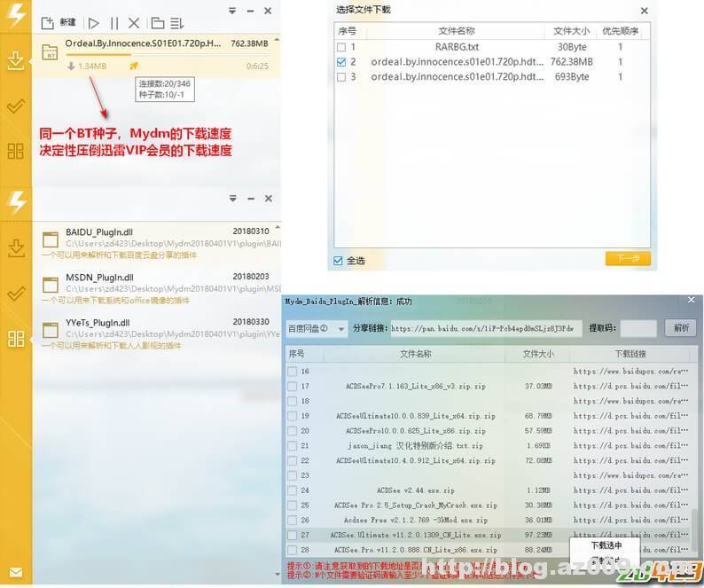The width and height of the screenshot is (704, 588).
Task: Click lightning logo in the upper Mydm window
Action: point(16,15)
